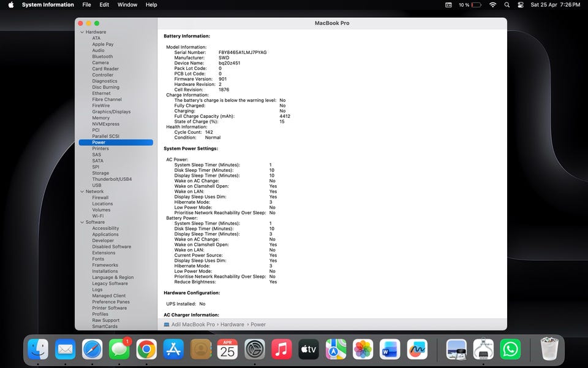Select the highlighted Power sidebar item
The height and width of the screenshot is (368, 588).
[x=116, y=142]
